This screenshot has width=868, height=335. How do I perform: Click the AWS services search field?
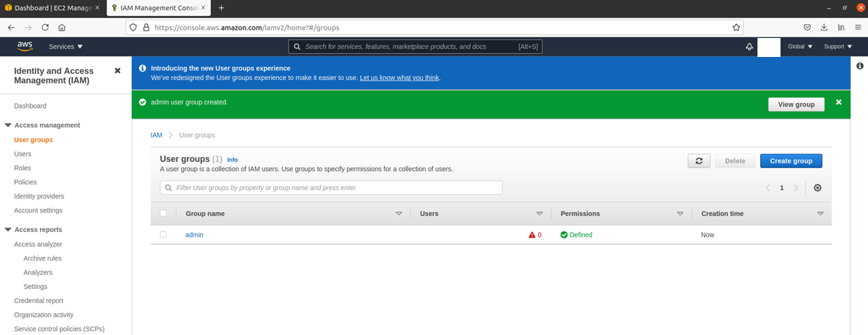[415, 47]
